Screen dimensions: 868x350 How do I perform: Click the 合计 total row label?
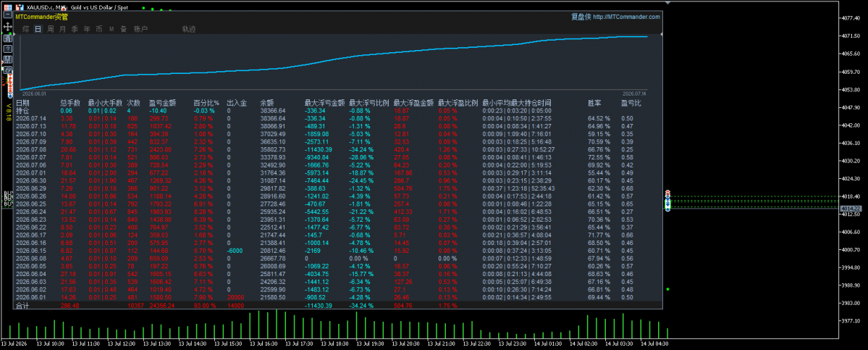pyautogui.click(x=22, y=306)
